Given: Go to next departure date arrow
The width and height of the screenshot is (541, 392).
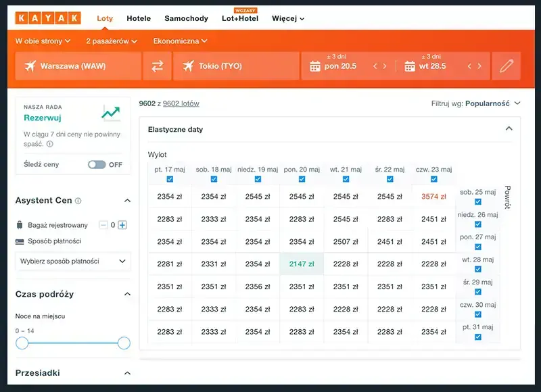Looking at the screenshot, I should tap(385, 66).
